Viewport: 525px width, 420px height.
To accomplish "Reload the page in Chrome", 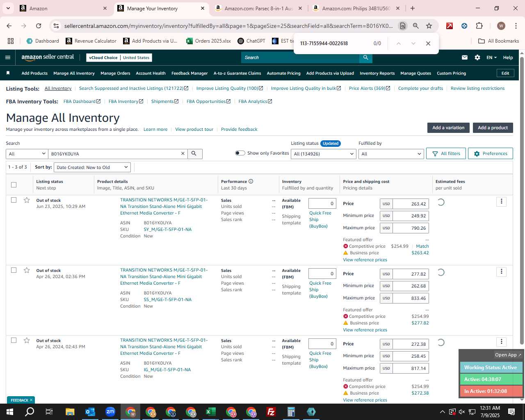I will pos(39,26).
